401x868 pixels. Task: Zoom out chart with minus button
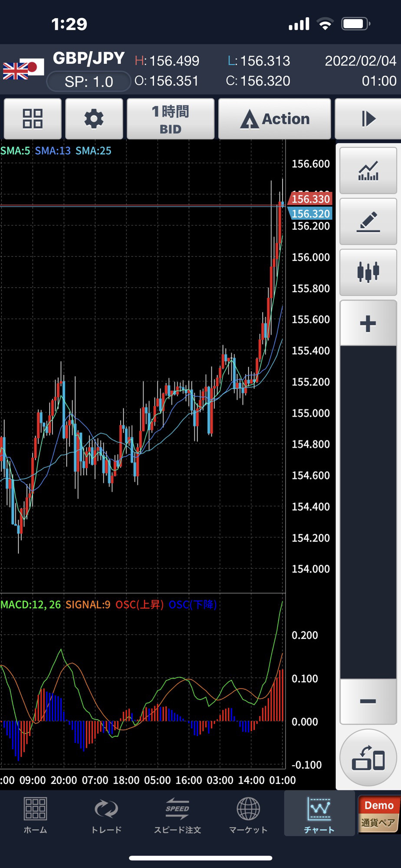point(368,701)
